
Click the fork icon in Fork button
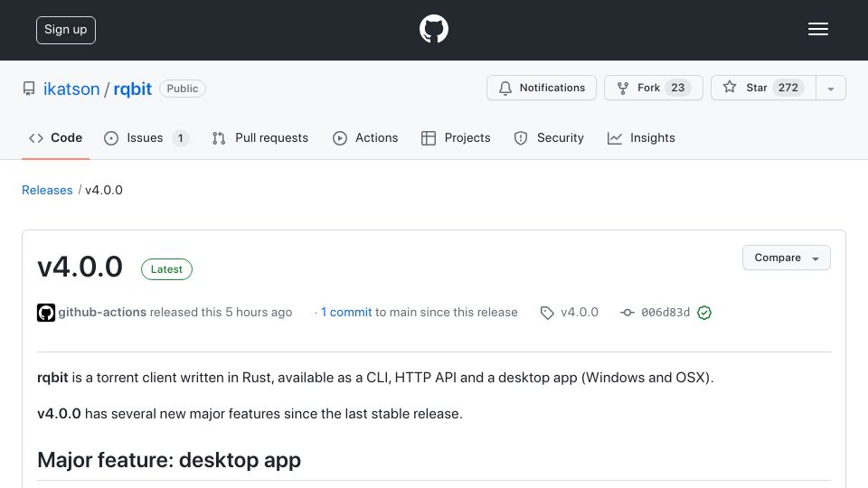623,88
